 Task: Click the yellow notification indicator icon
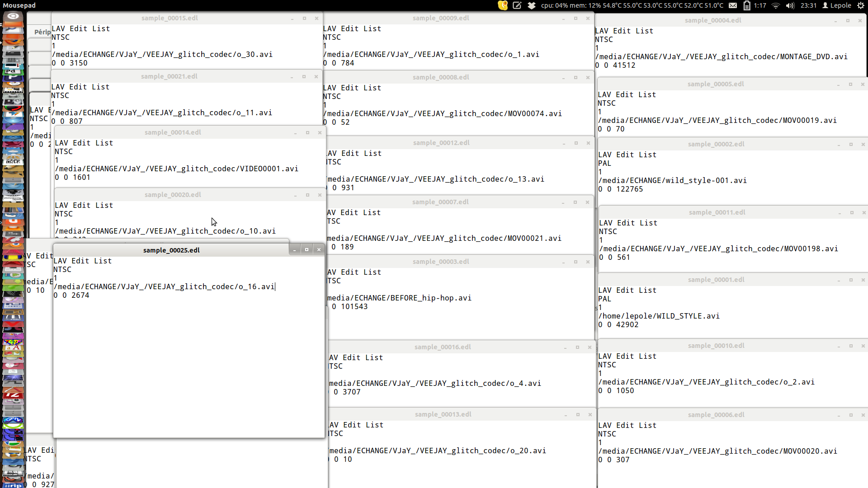pos(503,5)
